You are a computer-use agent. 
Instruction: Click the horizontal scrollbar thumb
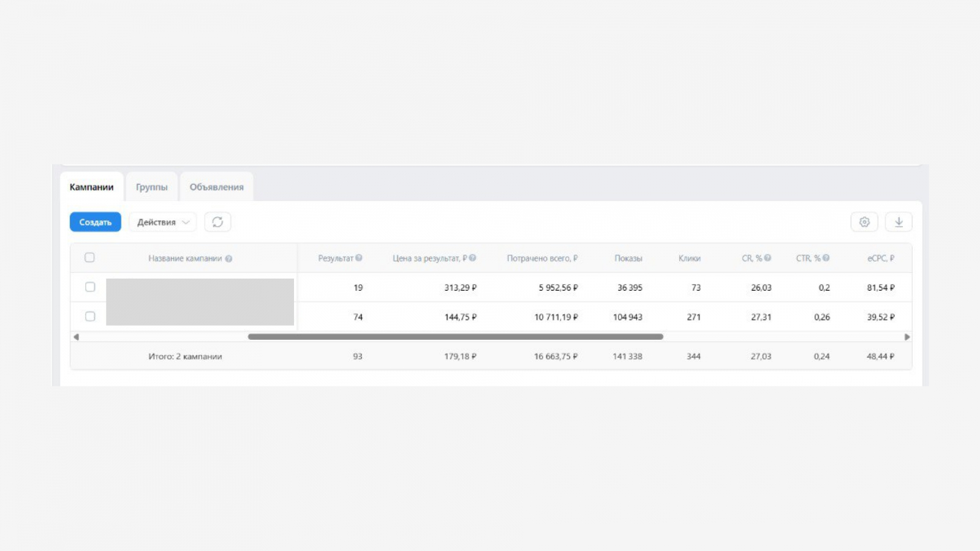pos(455,337)
